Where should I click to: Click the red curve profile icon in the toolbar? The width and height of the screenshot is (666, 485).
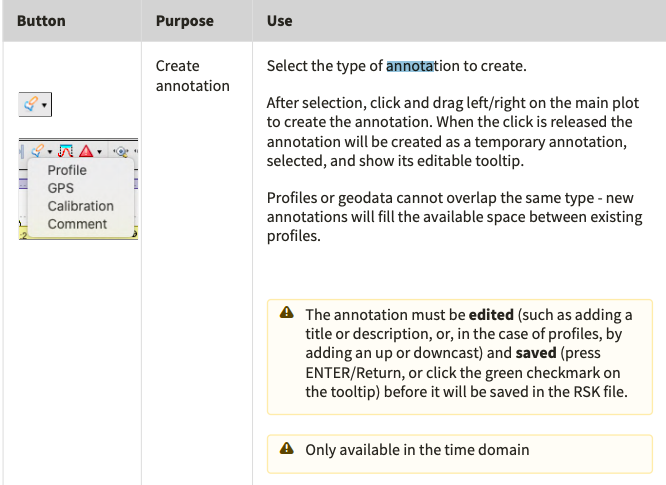click(x=66, y=151)
